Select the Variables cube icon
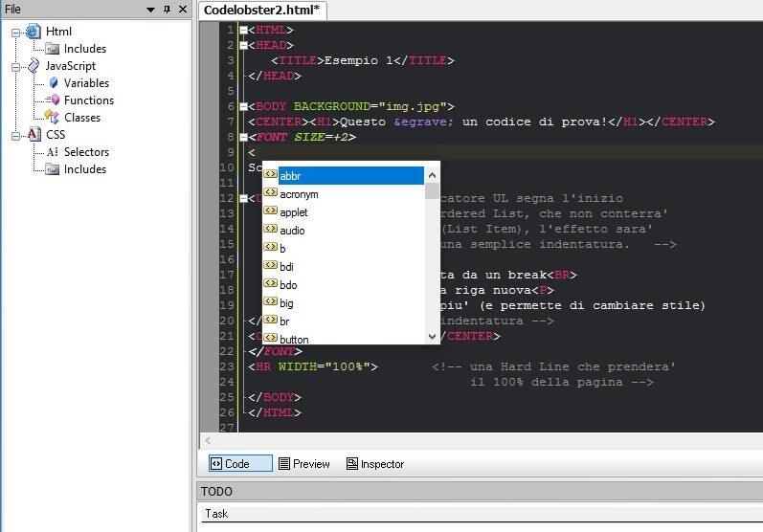The image size is (763, 532). point(54,83)
